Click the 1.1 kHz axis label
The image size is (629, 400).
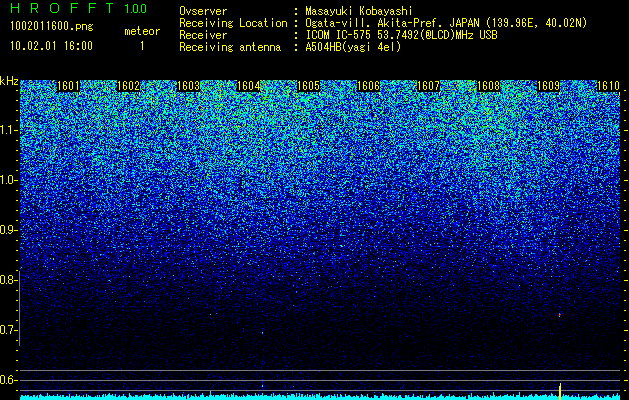(x=8, y=130)
